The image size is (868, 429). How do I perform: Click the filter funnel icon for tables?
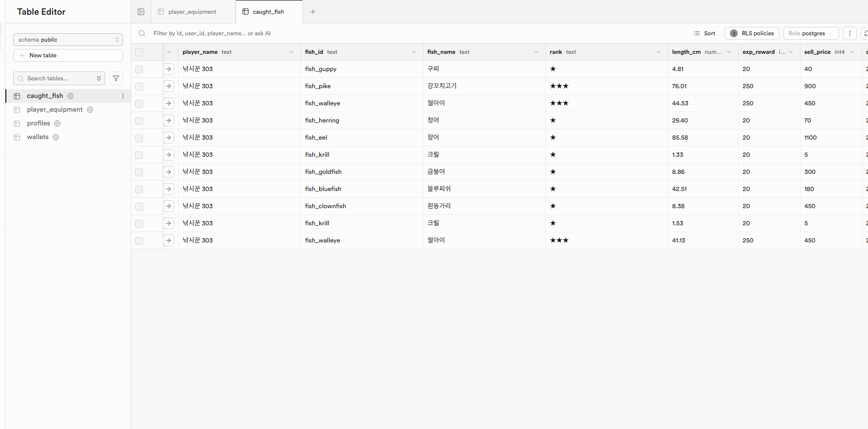pyautogui.click(x=116, y=78)
